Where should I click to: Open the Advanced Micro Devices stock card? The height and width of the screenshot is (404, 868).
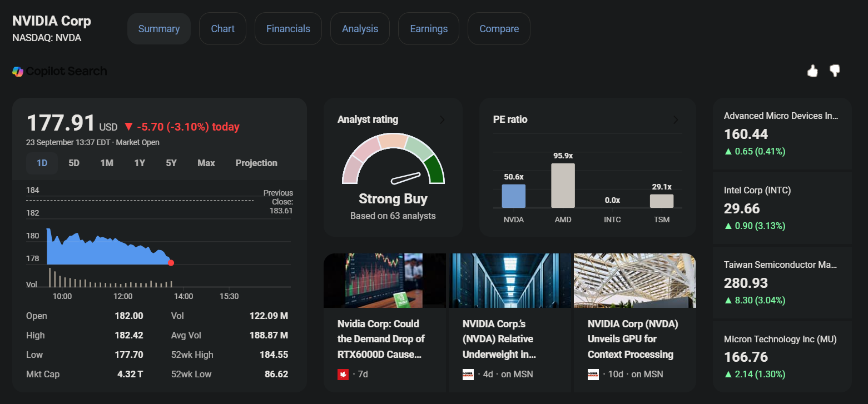coord(782,133)
